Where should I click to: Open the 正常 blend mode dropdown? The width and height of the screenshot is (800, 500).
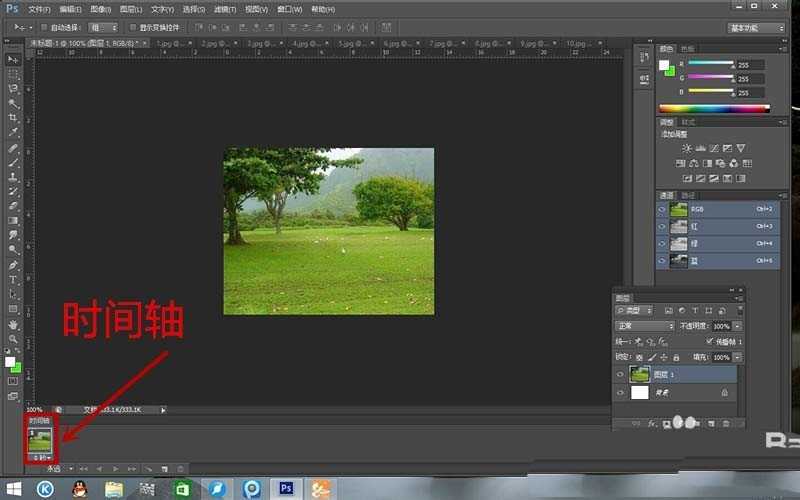point(645,326)
